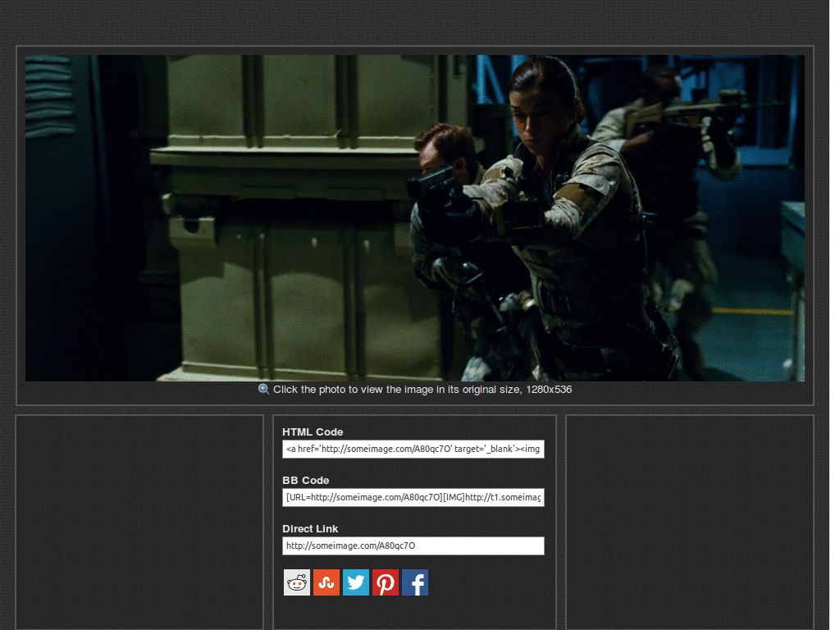Select the HTML Code input field
The height and width of the screenshot is (630, 840).
pos(413,449)
